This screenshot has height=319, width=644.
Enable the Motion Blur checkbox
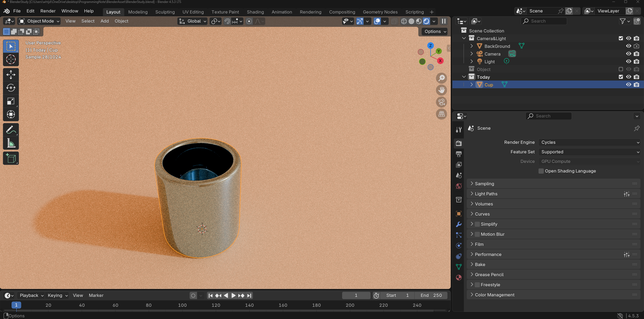pyautogui.click(x=477, y=234)
